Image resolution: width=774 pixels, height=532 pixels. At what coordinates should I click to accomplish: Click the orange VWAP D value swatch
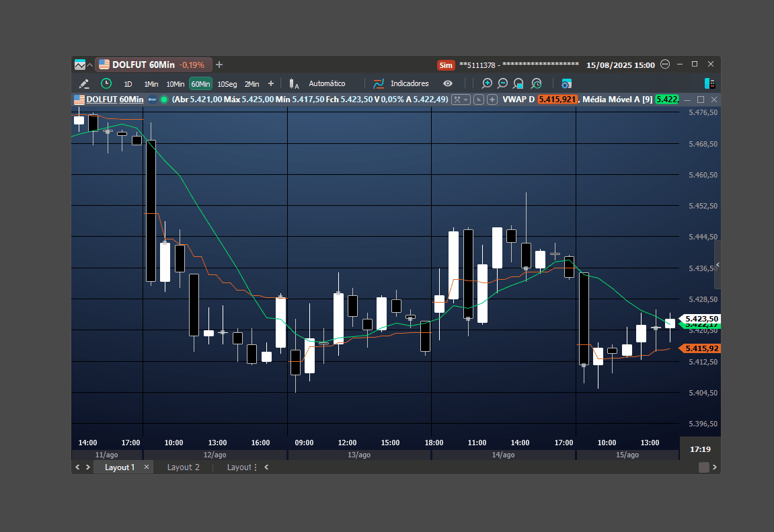pyautogui.click(x=557, y=100)
